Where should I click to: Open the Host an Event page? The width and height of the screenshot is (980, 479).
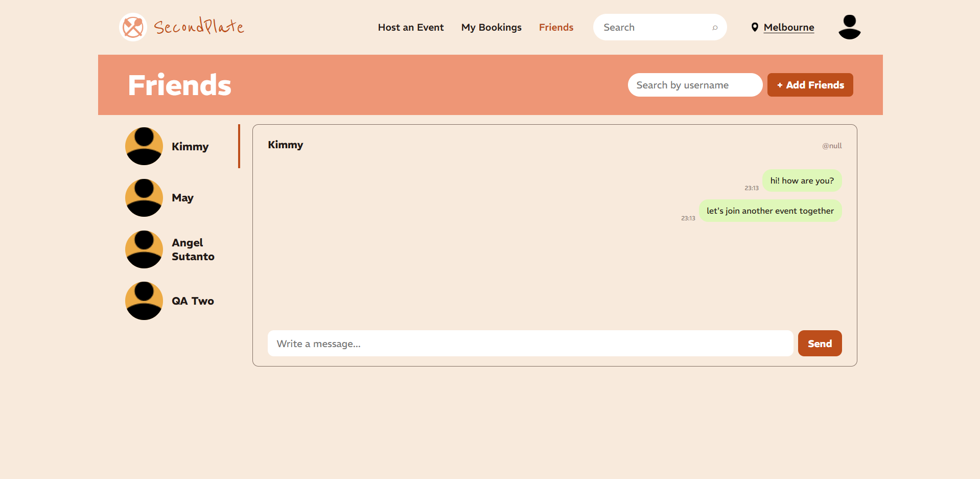click(411, 27)
